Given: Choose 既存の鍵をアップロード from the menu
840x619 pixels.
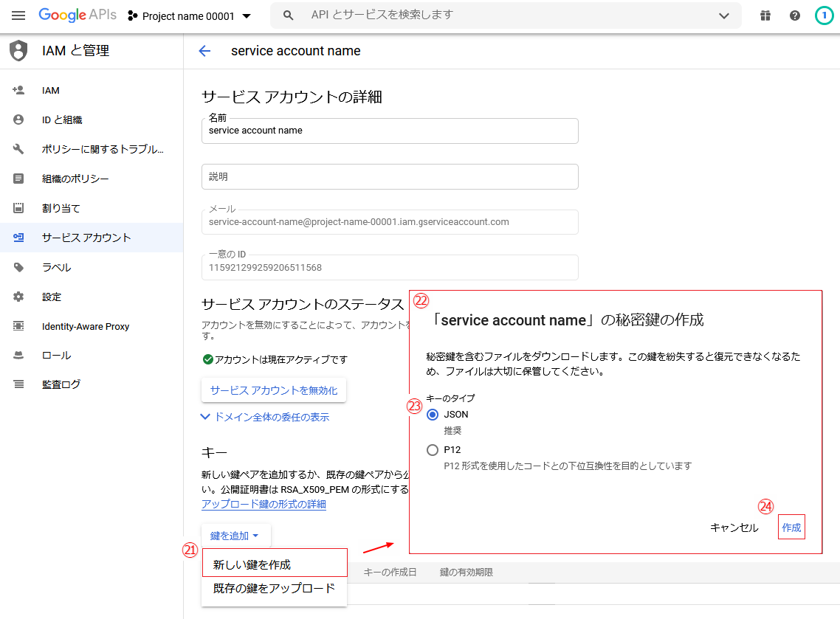Looking at the screenshot, I should [x=274, y=588].
